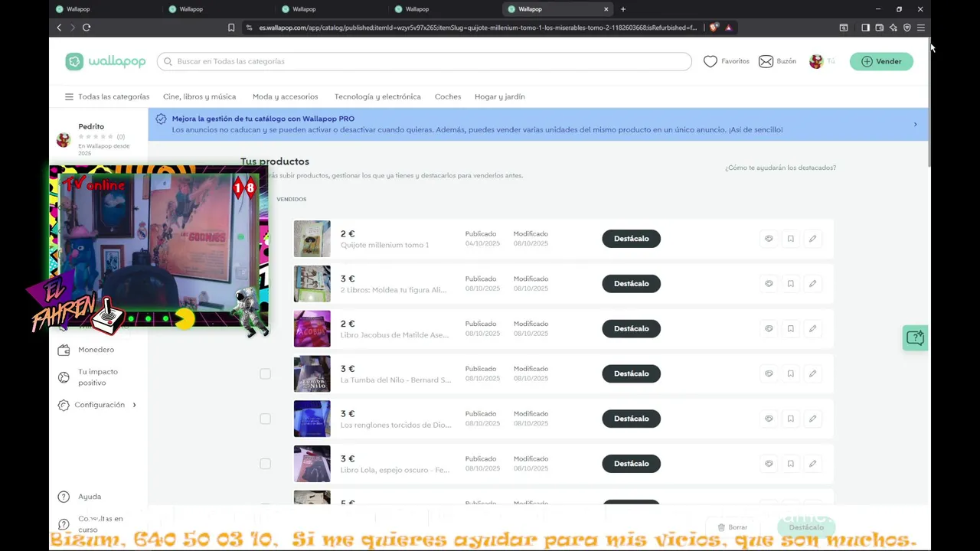The width and height of the screenshot is (980, 551).
Task: Click bookmark icon on Los renglones torcidos row
Action: coord(791,419)
